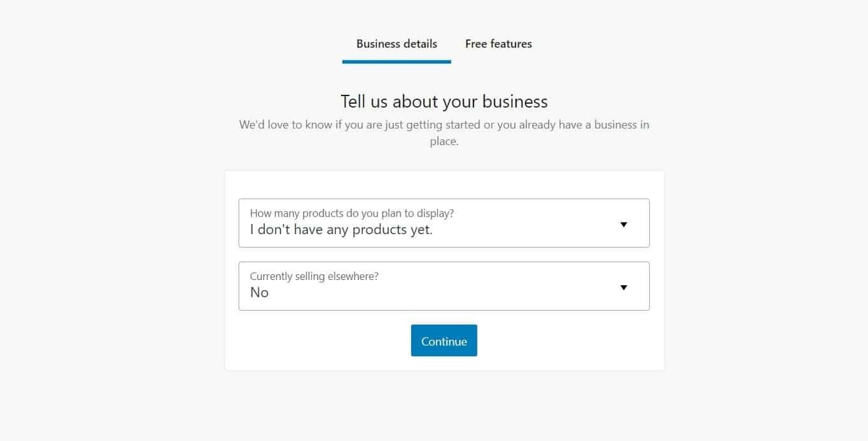Open the products to display dropdown
This screenshot has width=868, height=441.
pos(444,223)
